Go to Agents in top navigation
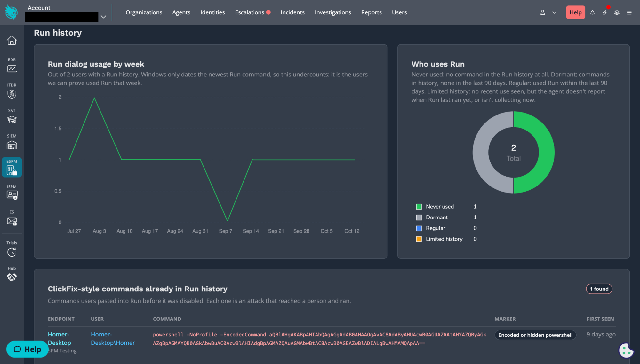This screenshot has height=364, width=640. (x=181, y=12)
